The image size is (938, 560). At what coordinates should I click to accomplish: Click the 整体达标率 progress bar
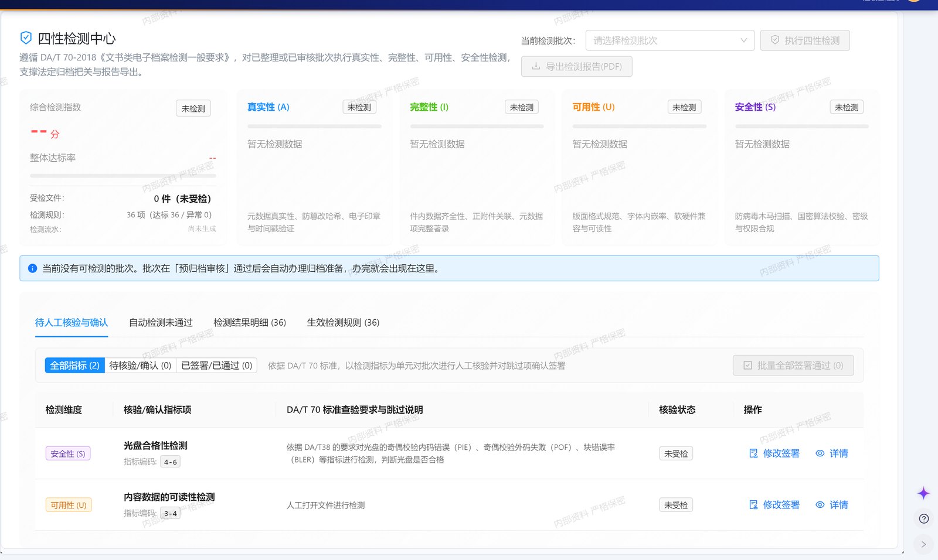[123, 176]
